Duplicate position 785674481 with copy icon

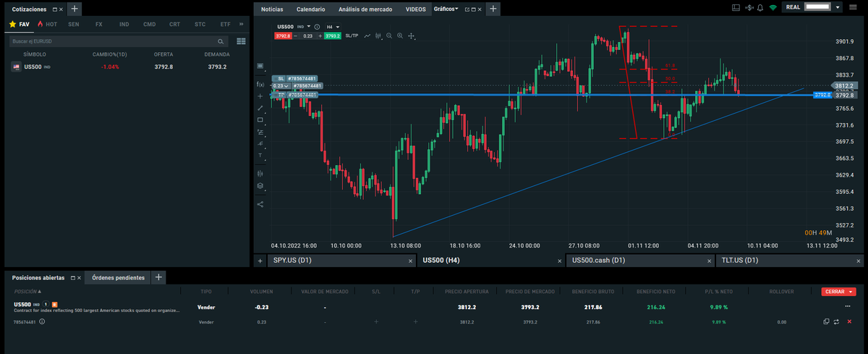coord(825,321)
